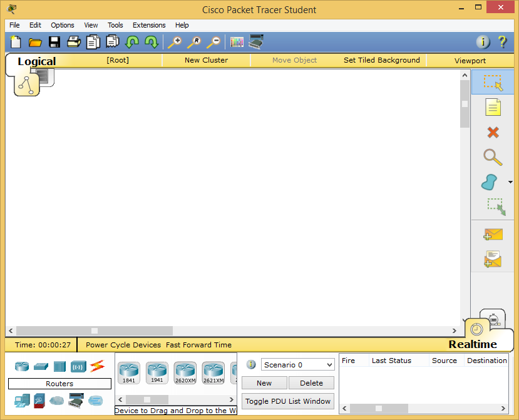Click Toggle PDU List Window
The height and width of the screenshot is (420, 519).
pos(287,401)
